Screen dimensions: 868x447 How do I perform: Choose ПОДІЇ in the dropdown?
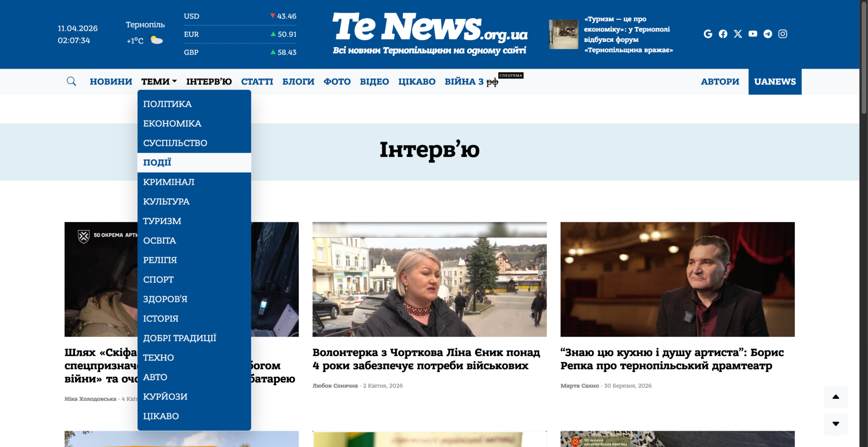194,162
